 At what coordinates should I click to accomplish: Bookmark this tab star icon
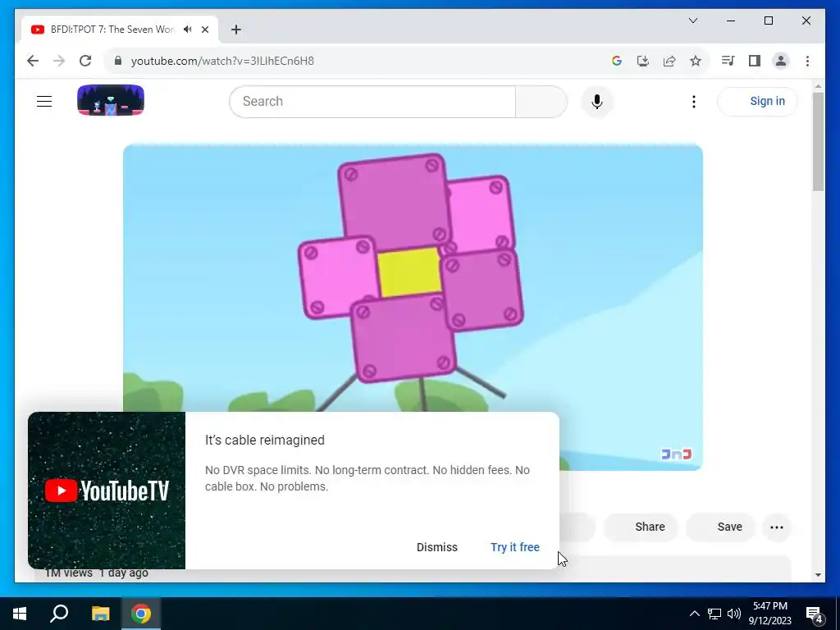pyautogui.click(x=696, y=61)
